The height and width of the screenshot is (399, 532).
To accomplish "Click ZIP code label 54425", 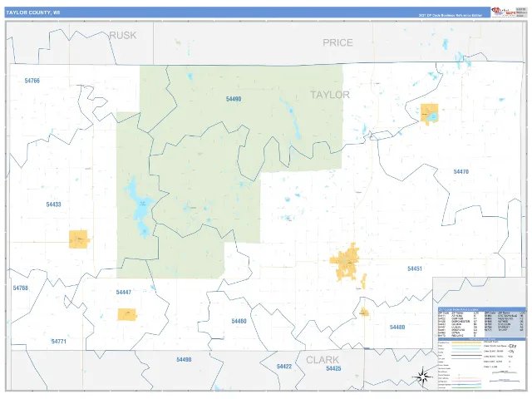I will pyautogui.click(x=333, y=368).
